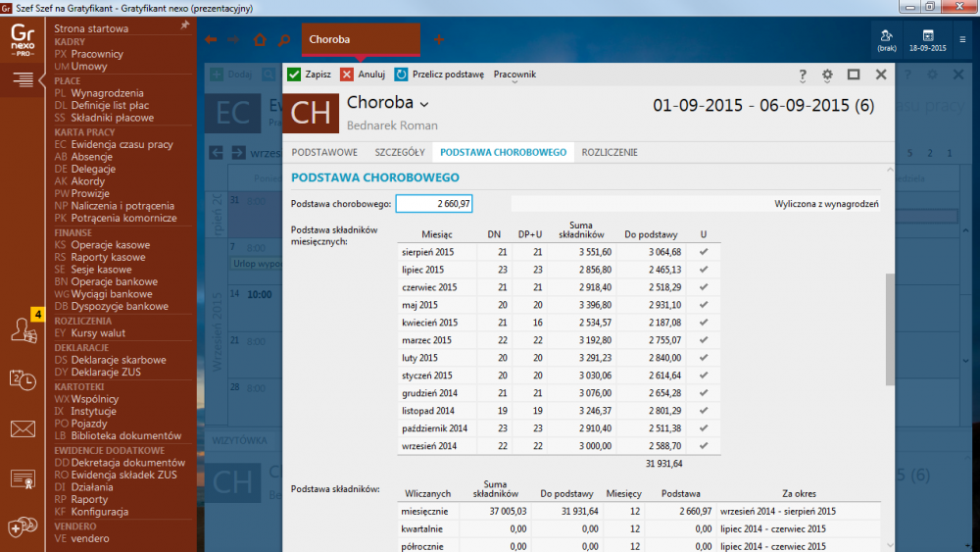Open the envelope messages icon in sidebar
Image resolution: width=980 pixels, height=552 pixels.
point(23,428)
